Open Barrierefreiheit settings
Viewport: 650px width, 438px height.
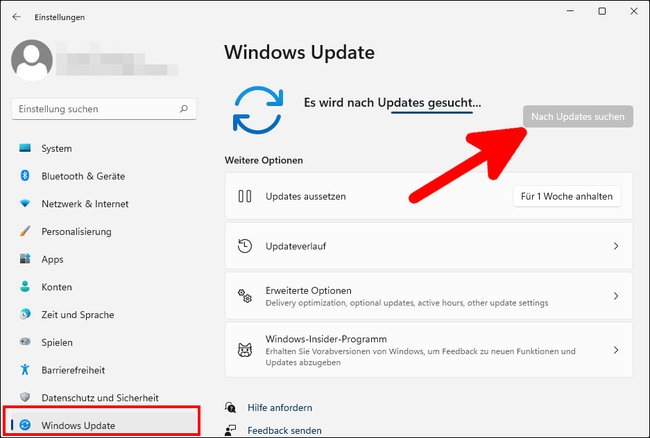click(104, 370)
